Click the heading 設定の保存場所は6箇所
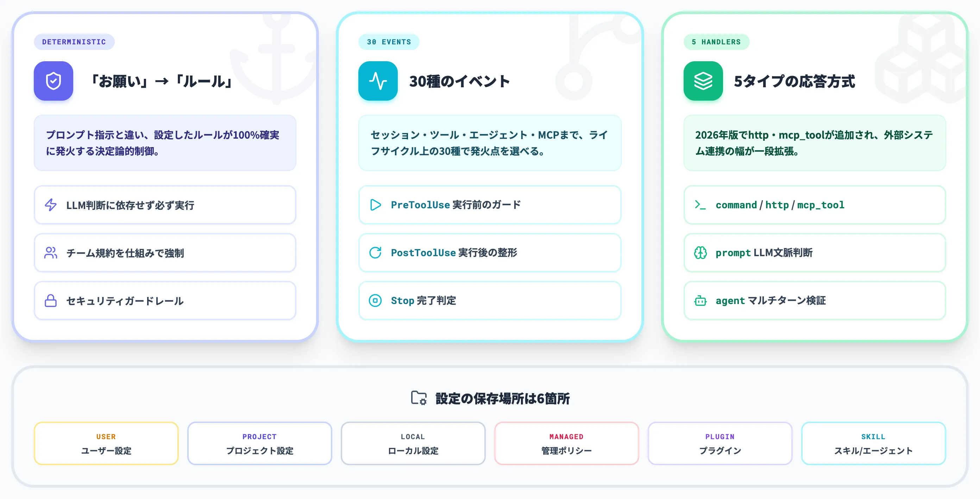This screenshot has width=980, height=499. click(502, 399)
